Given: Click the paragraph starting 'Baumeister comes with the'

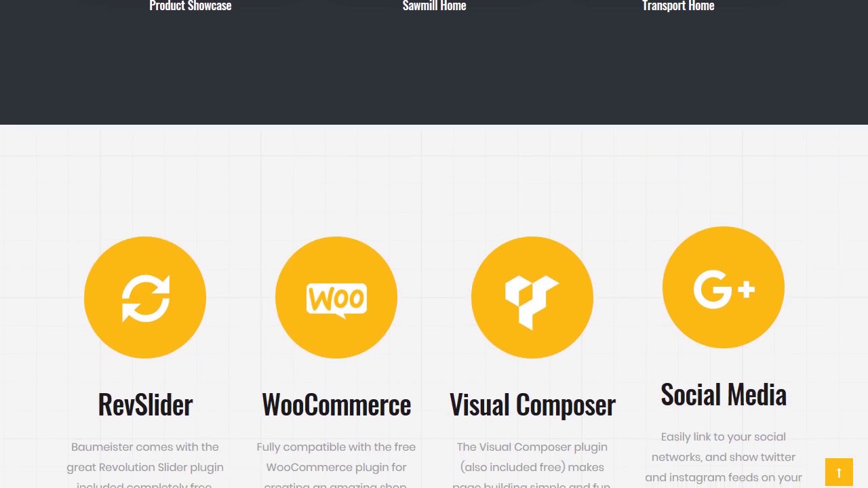Looking at the screenshot, I should click(x=145, y=464).
